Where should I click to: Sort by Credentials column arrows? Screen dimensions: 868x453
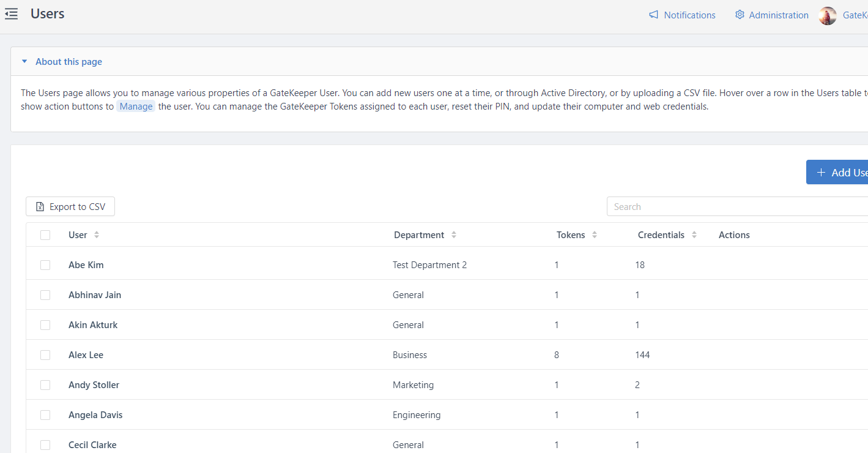pyautogui.click(x=694, y=235)
